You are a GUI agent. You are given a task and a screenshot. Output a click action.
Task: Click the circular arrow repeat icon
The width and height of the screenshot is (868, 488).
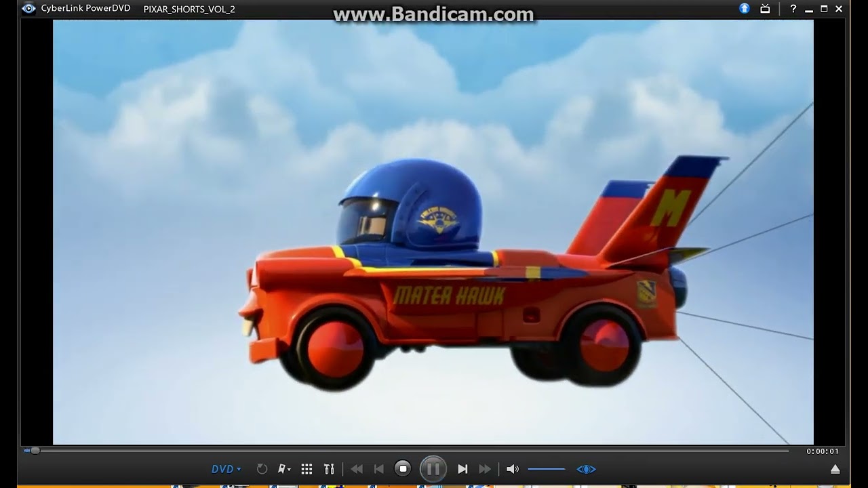click(x=262, y=469)
